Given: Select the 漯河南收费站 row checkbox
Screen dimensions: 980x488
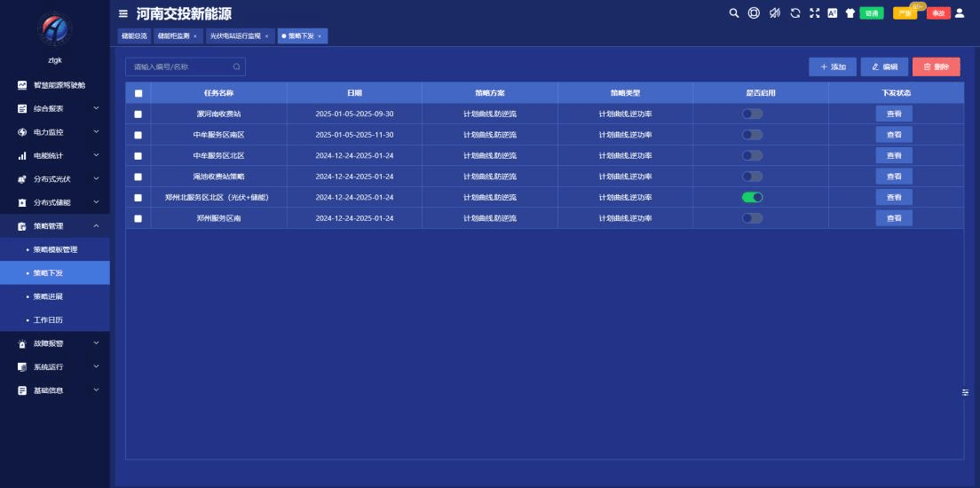Looking at the screenshot, I should pyautogui.click(x=138, y=114).
